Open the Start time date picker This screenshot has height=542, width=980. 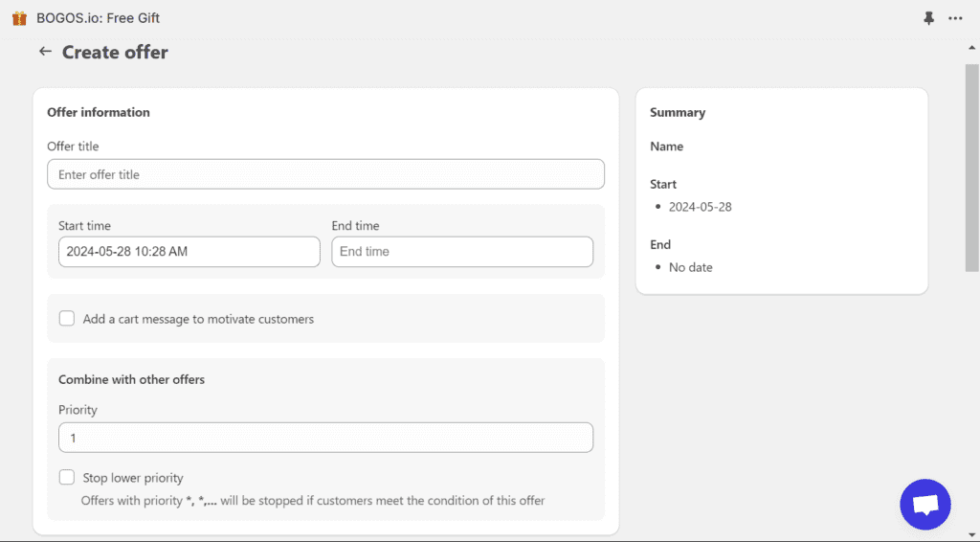click(189, 252)
